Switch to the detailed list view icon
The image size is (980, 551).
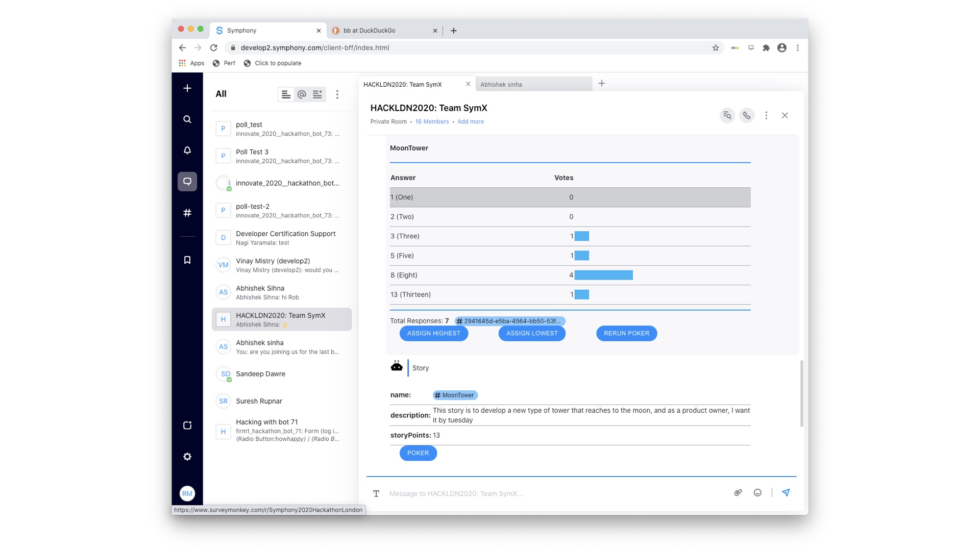[317, 94]
